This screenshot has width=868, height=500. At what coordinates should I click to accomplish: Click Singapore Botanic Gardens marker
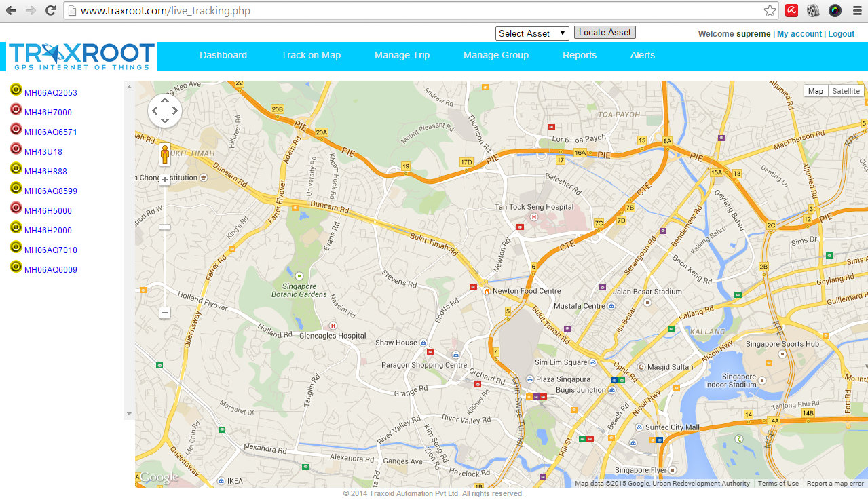point(299,275)
